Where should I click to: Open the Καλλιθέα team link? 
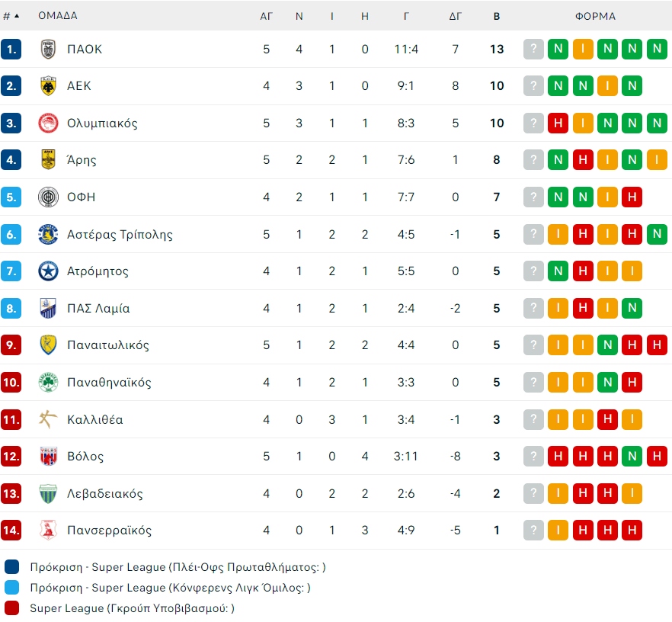95,420
